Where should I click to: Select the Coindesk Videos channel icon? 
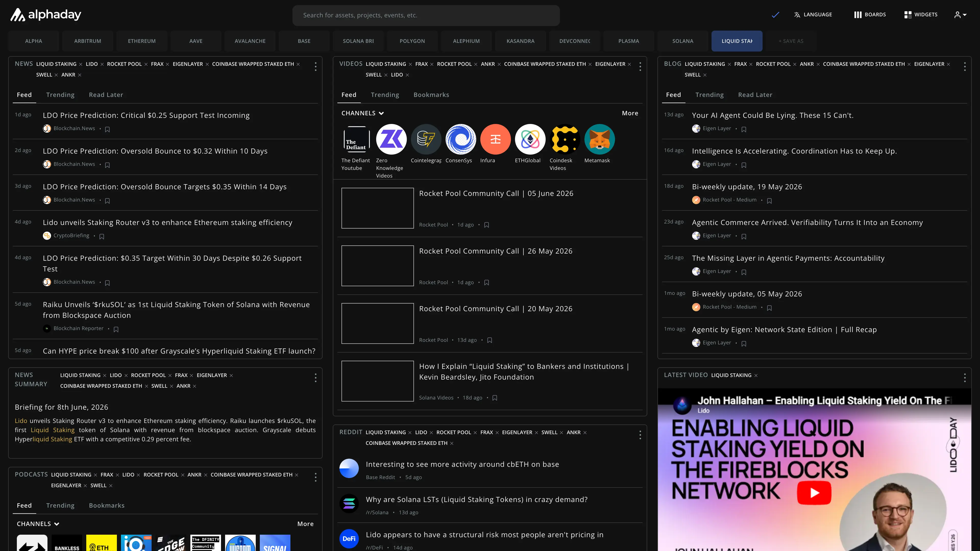[565, 139]
